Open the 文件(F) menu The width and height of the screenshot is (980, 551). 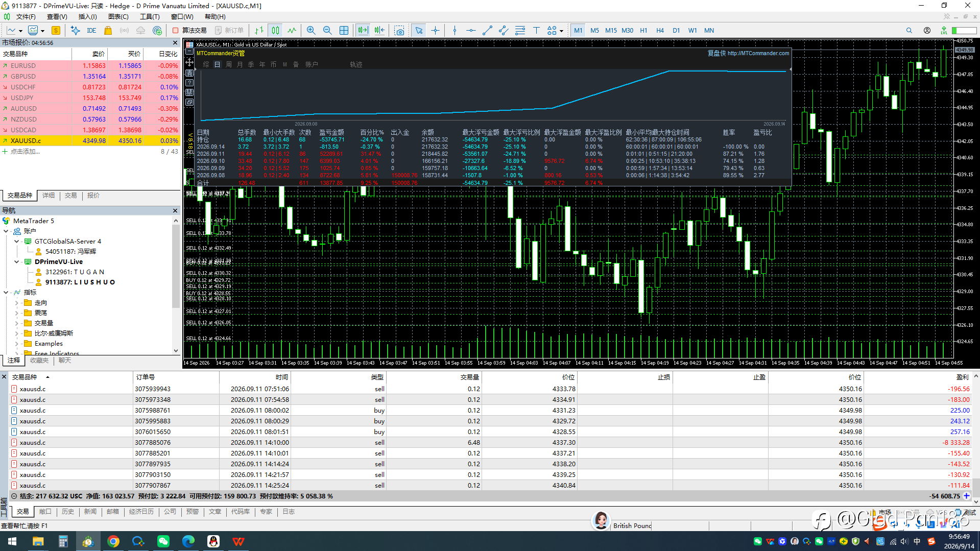26,17
